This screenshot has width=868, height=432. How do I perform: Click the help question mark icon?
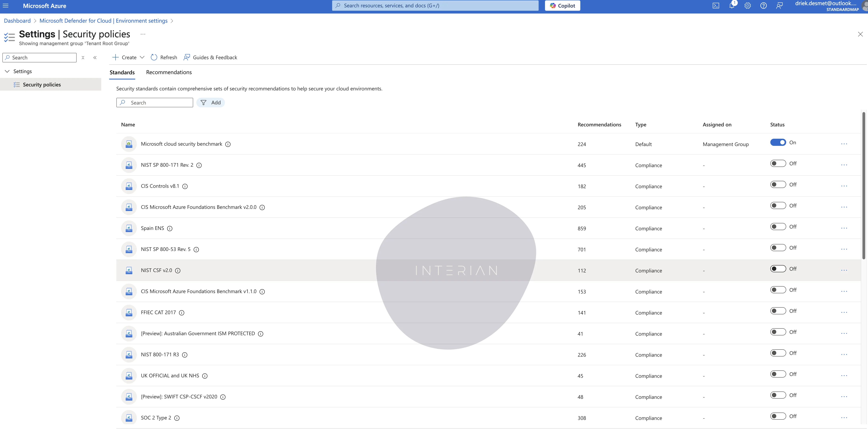[x=763, y=6]
